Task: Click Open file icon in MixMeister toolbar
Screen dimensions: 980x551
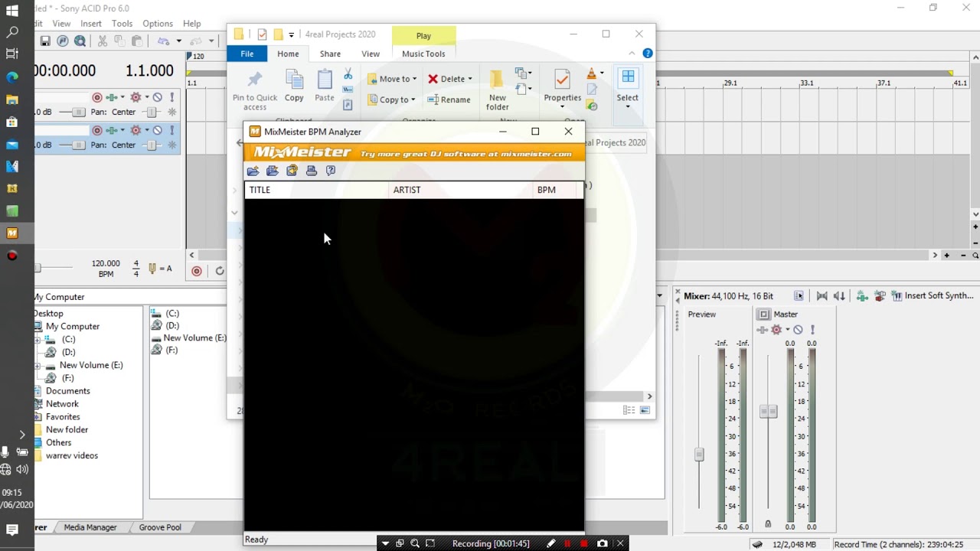Action: (253, 171)
